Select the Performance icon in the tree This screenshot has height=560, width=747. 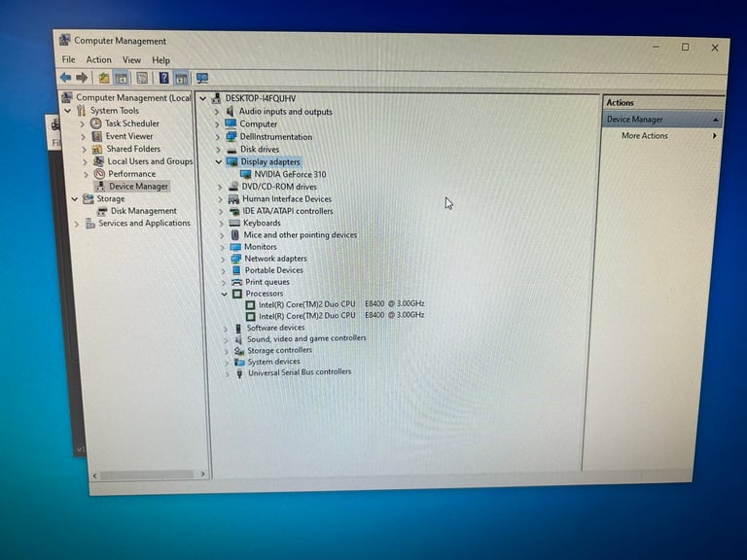(99, 174)
